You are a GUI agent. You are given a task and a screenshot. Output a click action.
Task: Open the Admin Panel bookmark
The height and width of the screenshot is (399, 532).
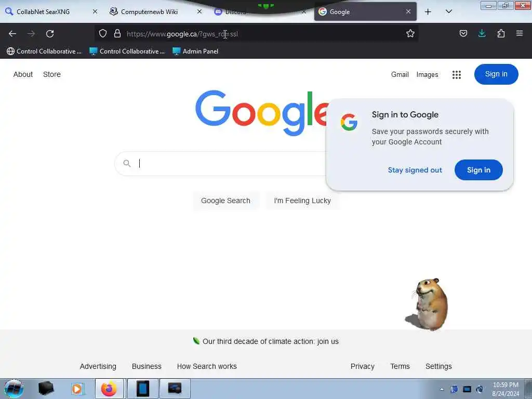click(195, 51)
